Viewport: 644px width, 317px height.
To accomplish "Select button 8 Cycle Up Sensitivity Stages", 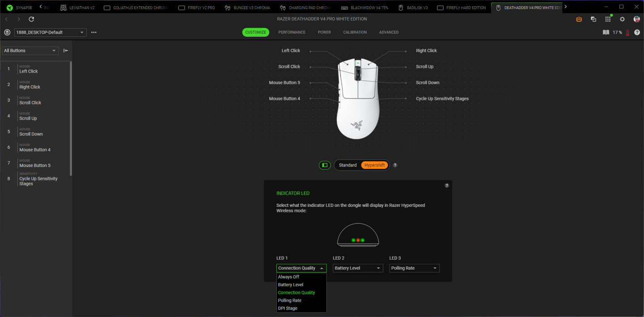I will (x=35, y=179).
